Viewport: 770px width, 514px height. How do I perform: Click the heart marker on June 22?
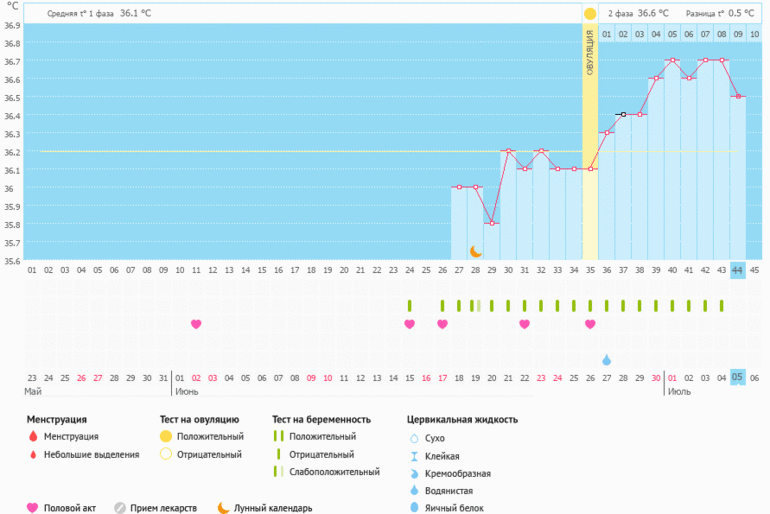click(524, 324)
